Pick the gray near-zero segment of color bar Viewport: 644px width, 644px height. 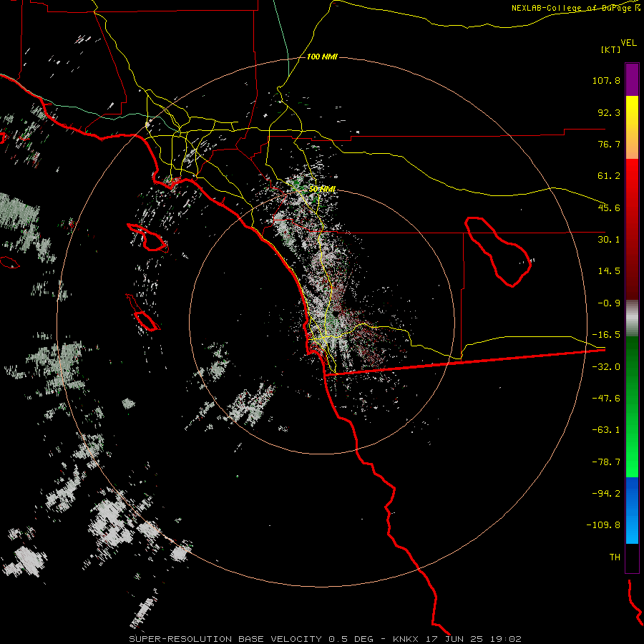click(x=632, y=318)
